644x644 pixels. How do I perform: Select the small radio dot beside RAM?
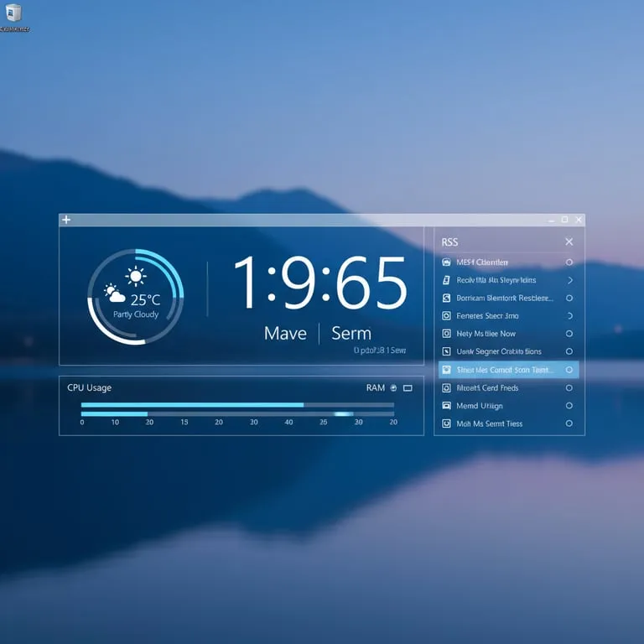point(393,388)
